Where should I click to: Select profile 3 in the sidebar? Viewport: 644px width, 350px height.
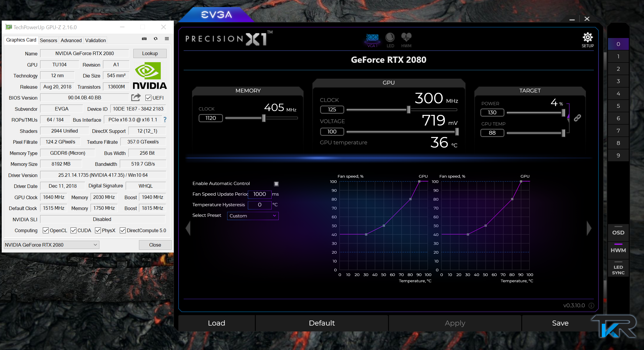coord(618,81)
